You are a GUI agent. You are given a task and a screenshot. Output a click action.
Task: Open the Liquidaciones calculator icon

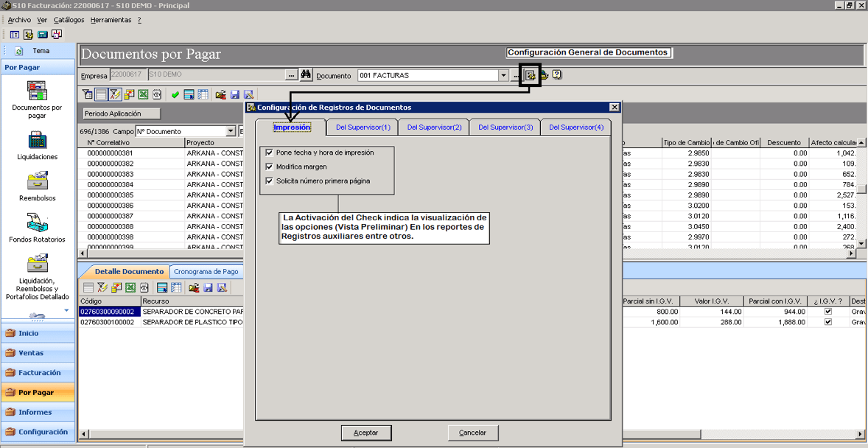(37, 139)
